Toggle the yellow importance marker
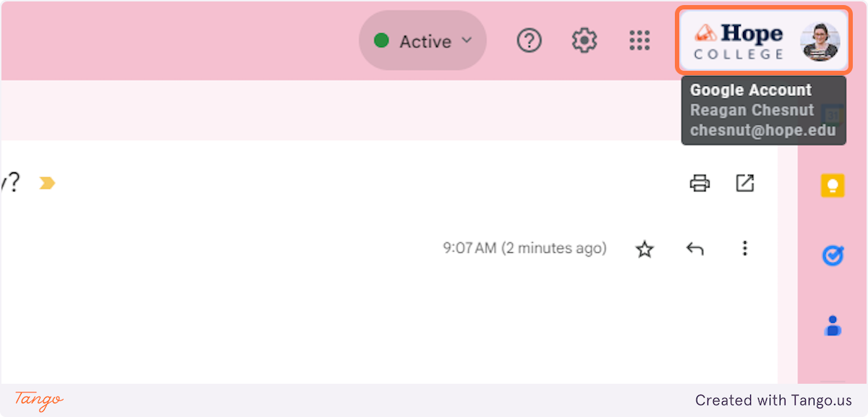 coord(47,184)
